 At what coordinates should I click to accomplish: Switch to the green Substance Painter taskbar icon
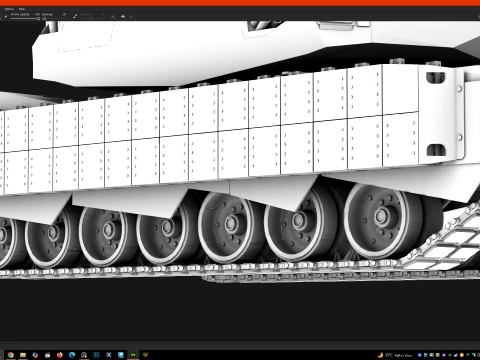133,355
